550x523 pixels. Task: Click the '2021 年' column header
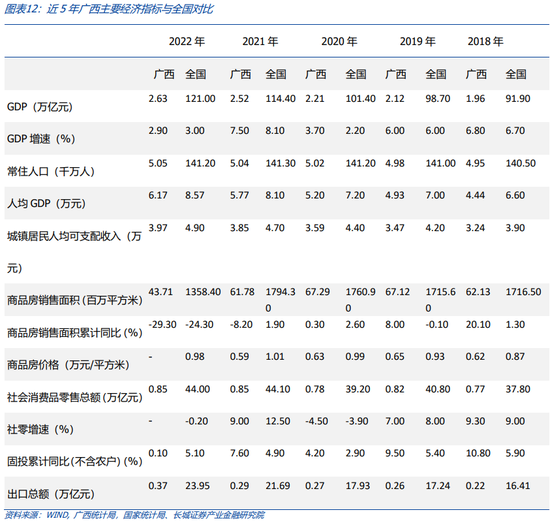pos(260,41)
